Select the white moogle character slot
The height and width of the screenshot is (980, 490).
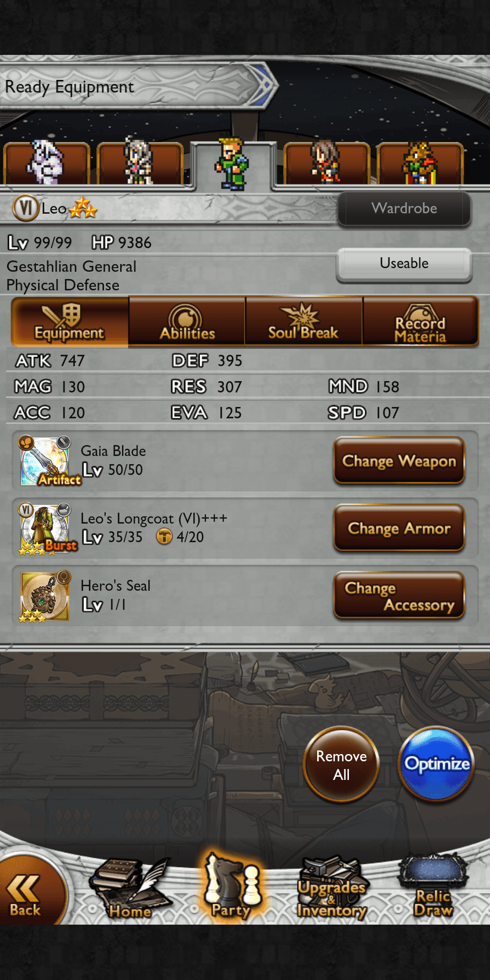[x=46, y=163]
